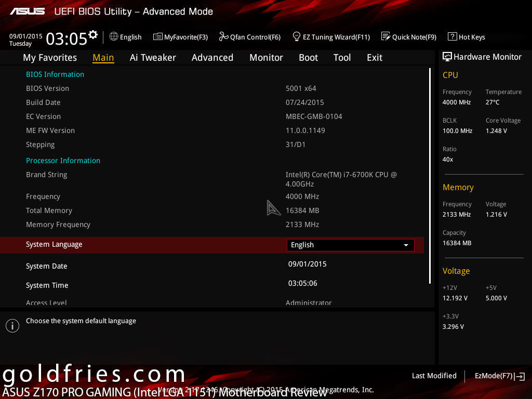Click the Core Voltage value 1.248 V
This screenshot has width=532, height=399.
coord(496,130)
